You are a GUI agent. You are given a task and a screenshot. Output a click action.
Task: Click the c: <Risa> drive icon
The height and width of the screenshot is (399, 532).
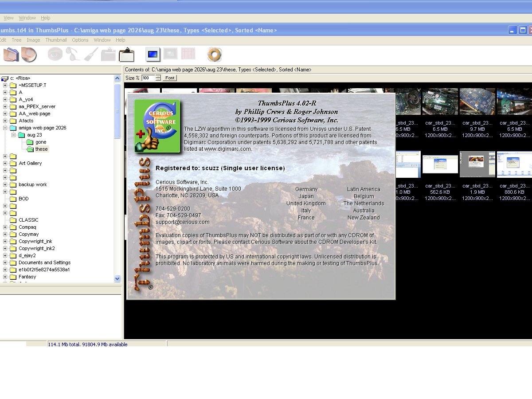[5, 78]
